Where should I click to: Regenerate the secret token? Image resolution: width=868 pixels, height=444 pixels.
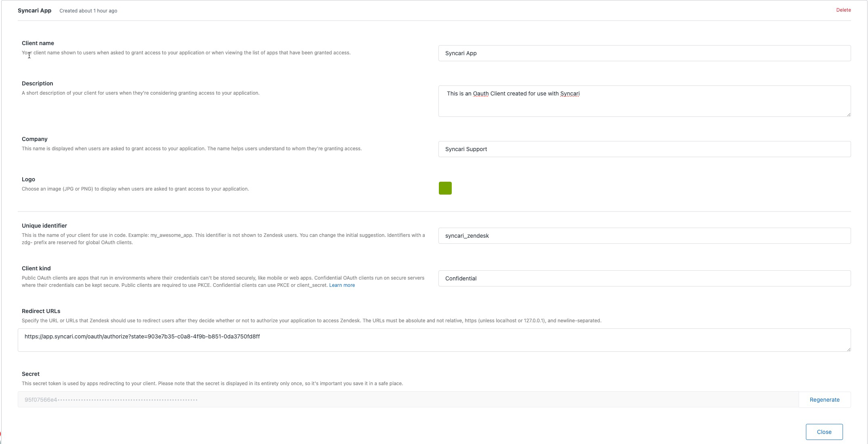[x=824, y=400]
